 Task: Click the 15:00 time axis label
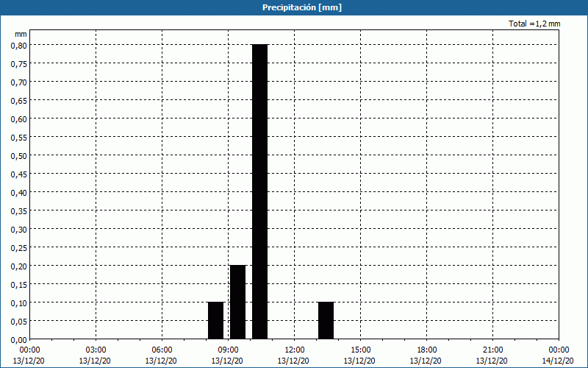click(360, 350)
